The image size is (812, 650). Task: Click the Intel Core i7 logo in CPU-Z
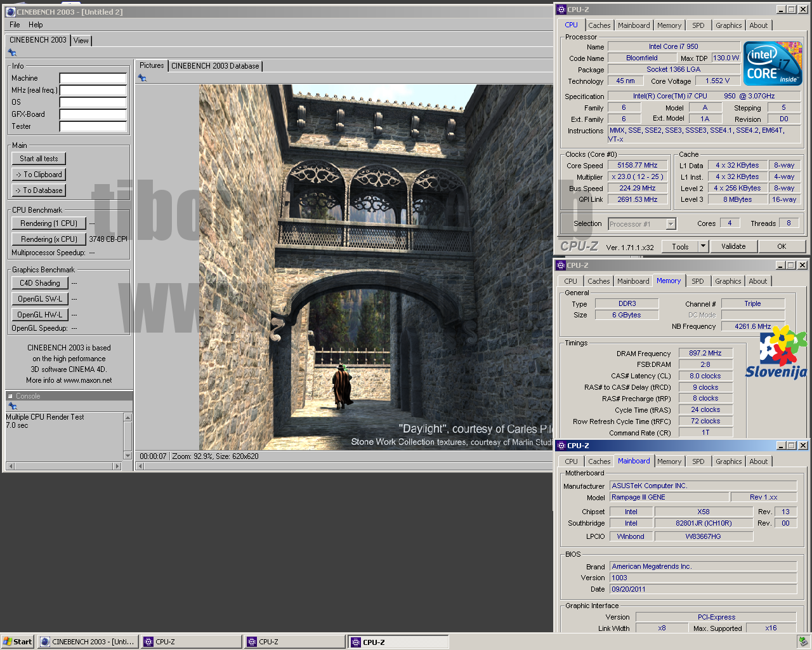pyautogui.click(x=773, y=64)
